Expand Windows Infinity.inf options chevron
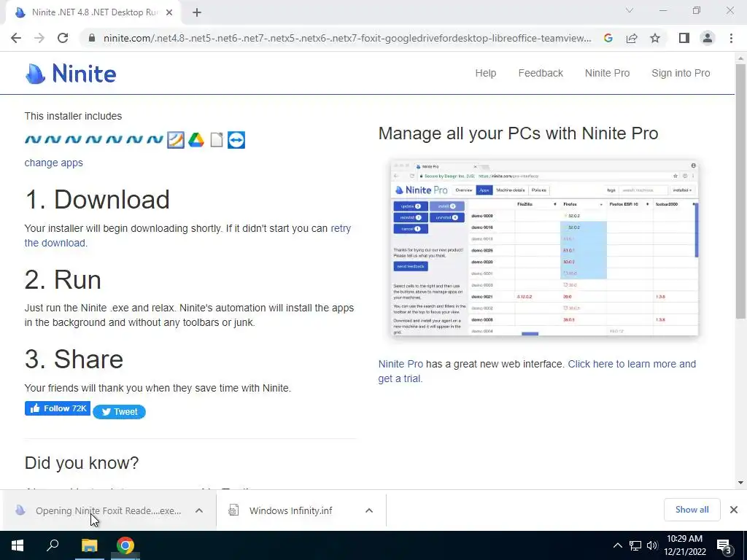747x560 pixels. point(368,510)
